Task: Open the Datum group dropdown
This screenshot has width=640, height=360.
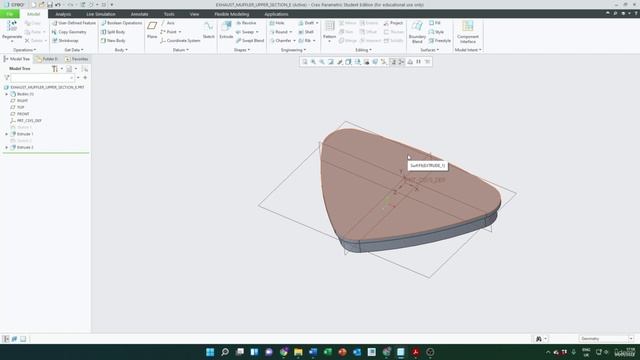Action: 181,50
